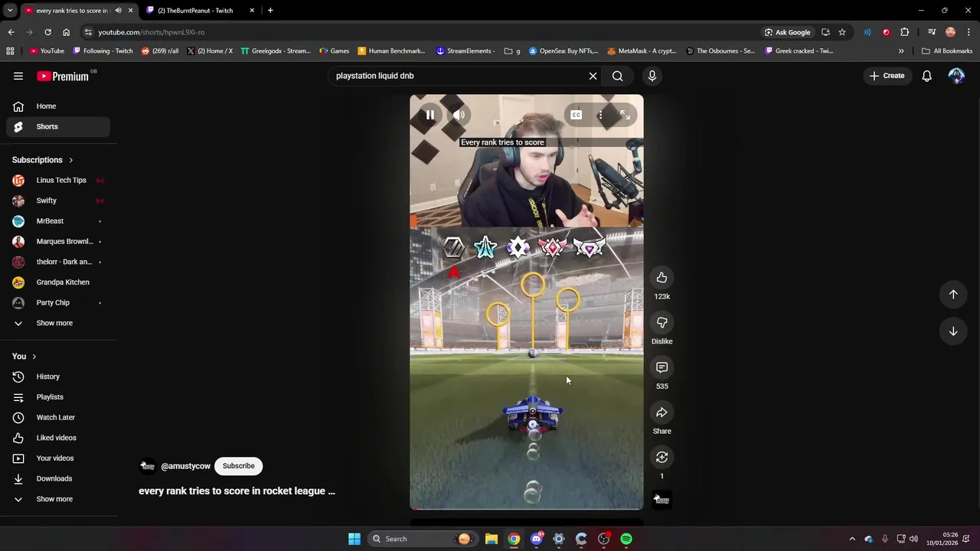Go to Home in the sidebar
This screenshot has width=980, height=551.
pyautogui.click(x=58, y=106)
